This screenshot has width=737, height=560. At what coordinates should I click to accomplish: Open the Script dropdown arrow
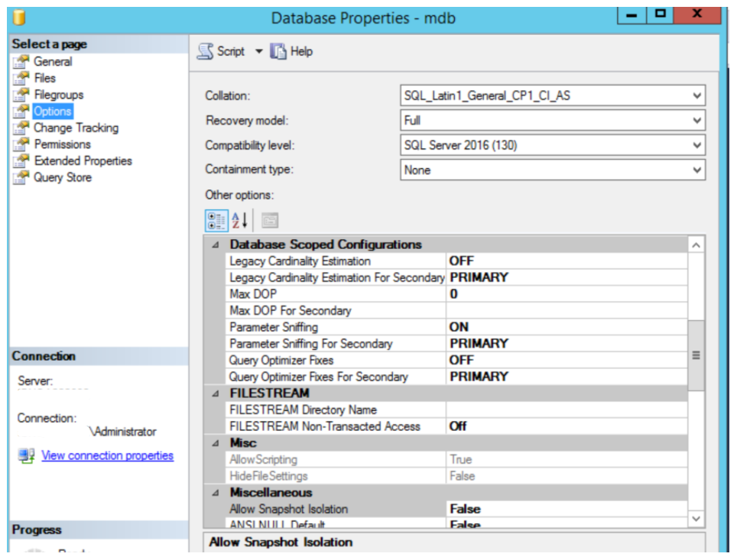258,51
